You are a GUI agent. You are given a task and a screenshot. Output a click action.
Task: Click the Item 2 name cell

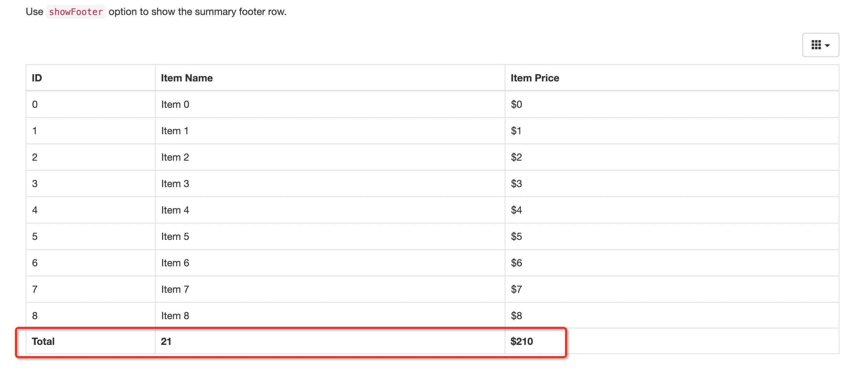330,157
